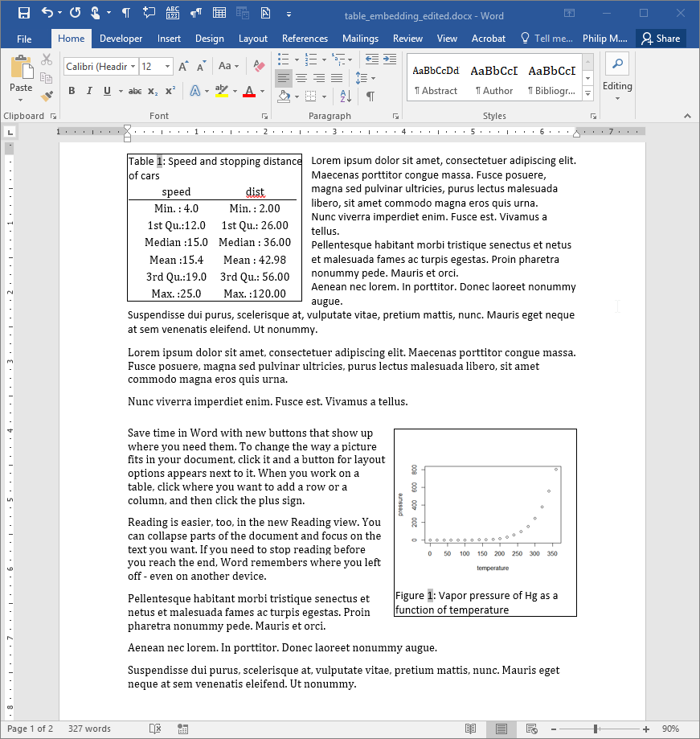This screenshot has width=700, height=739.
Task: Click the Numbering list icon
Action: tap(310, 60)
